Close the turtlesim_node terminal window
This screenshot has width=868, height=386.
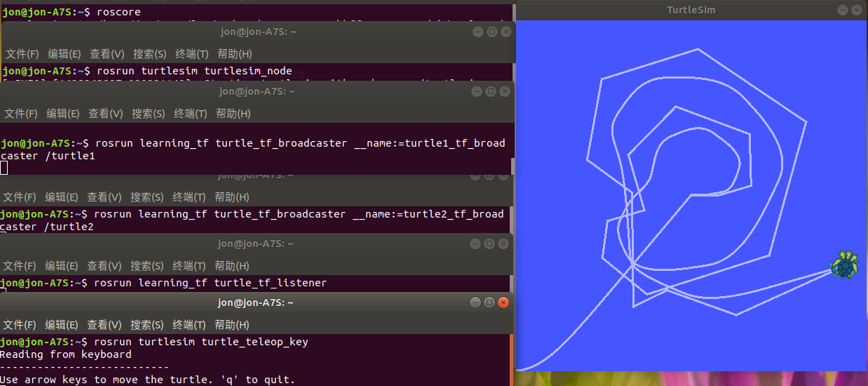506,32
